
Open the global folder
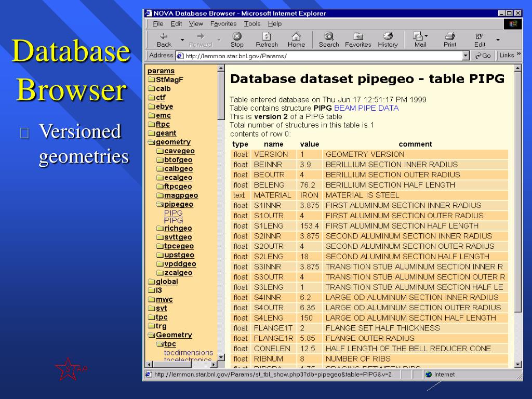point(163,282)
